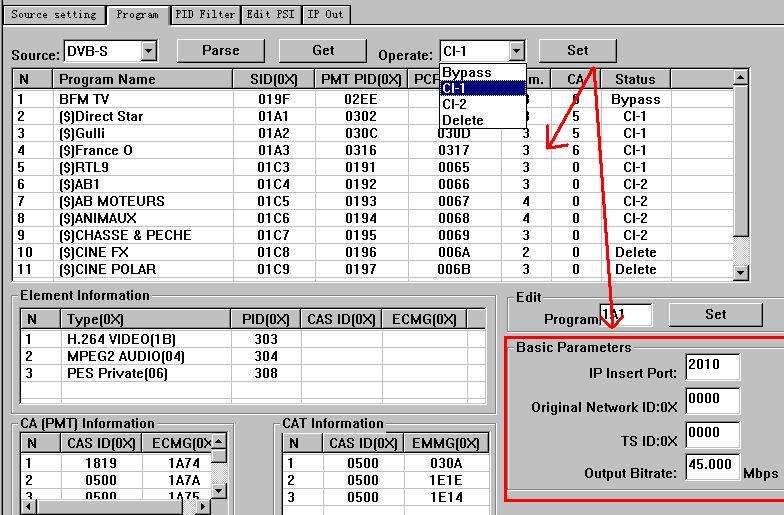Image resolution: width=784 pixels, height=515 pixels.
Task: Click the Output Bitrate field
Action: [712, 466]
